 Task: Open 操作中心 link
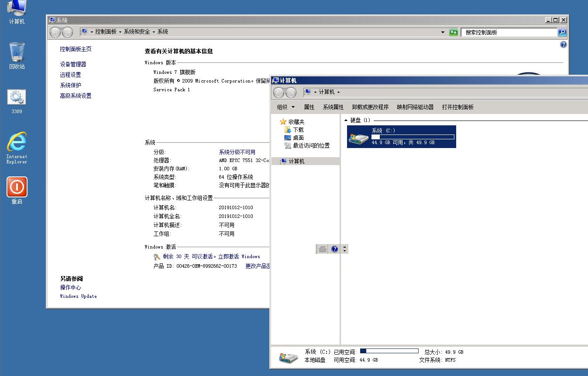[70, 287]
